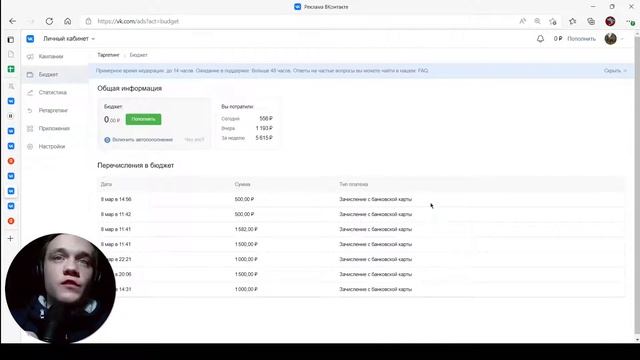Click the Общая информация heading

click(129, 88)
